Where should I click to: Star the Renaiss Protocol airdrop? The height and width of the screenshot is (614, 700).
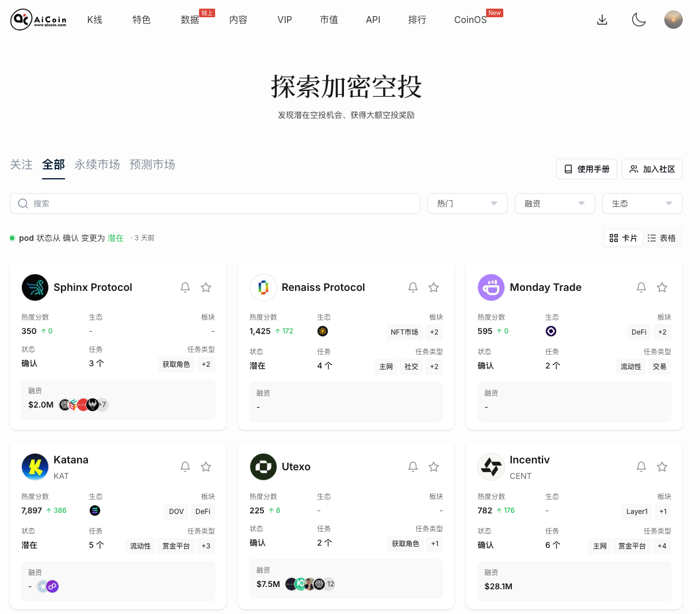[x=434, y=287]
